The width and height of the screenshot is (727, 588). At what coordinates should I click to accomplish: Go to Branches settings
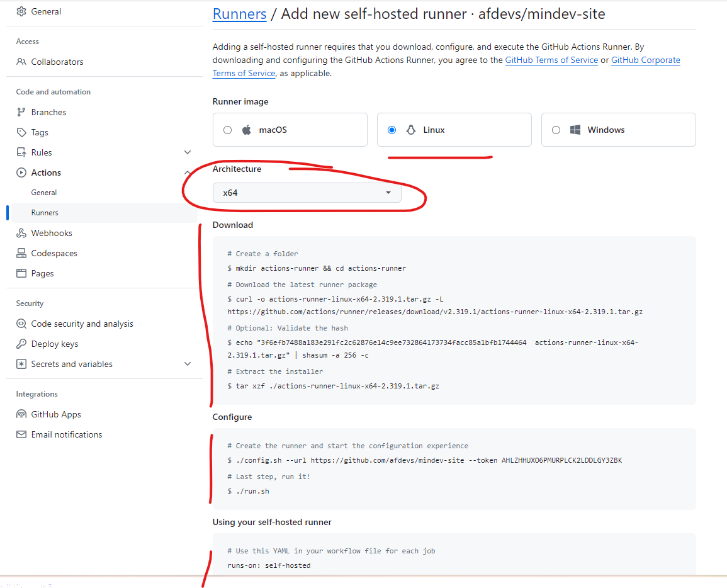pos(48,112)
